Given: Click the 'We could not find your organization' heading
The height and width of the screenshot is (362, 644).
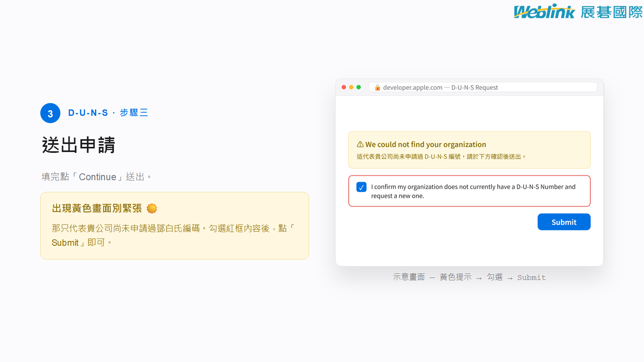Looking at the screenshot, I should 426,144.
